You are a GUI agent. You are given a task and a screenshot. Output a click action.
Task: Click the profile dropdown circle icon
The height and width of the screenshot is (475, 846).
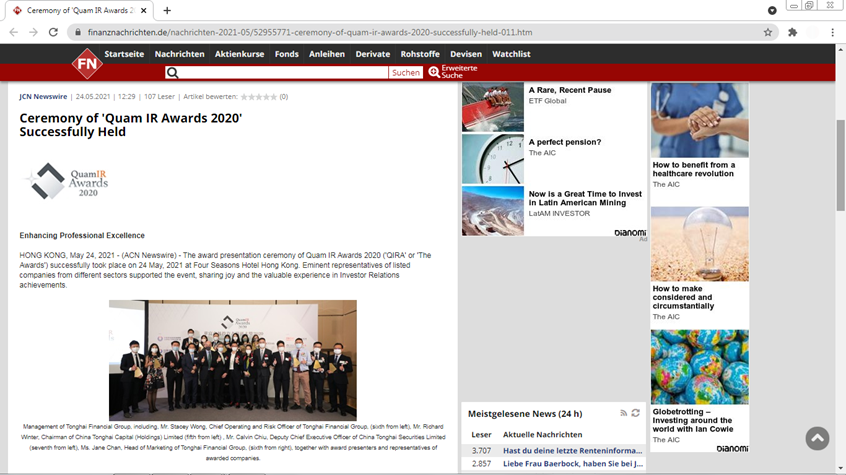click(772, 10)
